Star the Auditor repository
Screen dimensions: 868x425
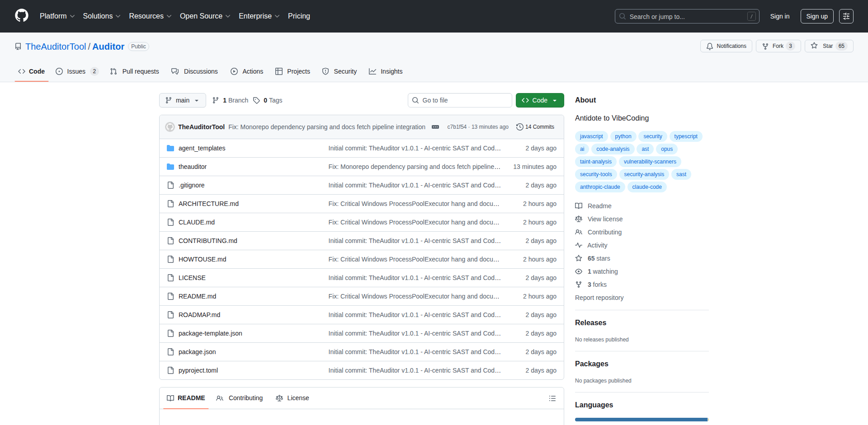829,46
